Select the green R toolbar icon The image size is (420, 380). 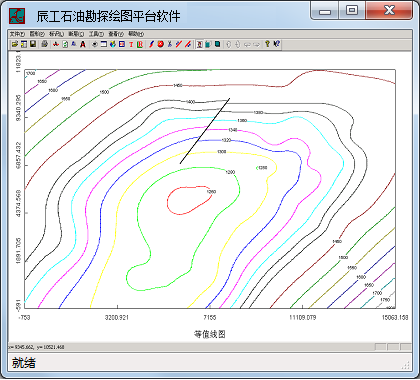pyautogui.click(x=140, y=44)
